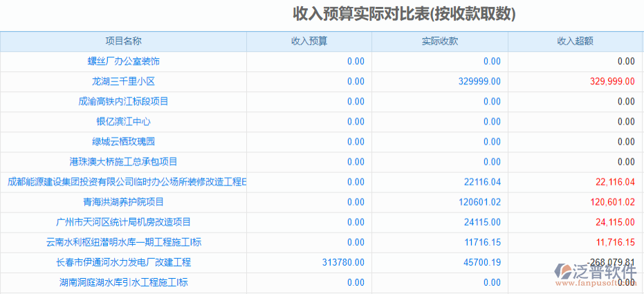Open project 湖南洞庭湖水库引水工程施工I标
The image size is (644, 294).
tap(124, 282)
